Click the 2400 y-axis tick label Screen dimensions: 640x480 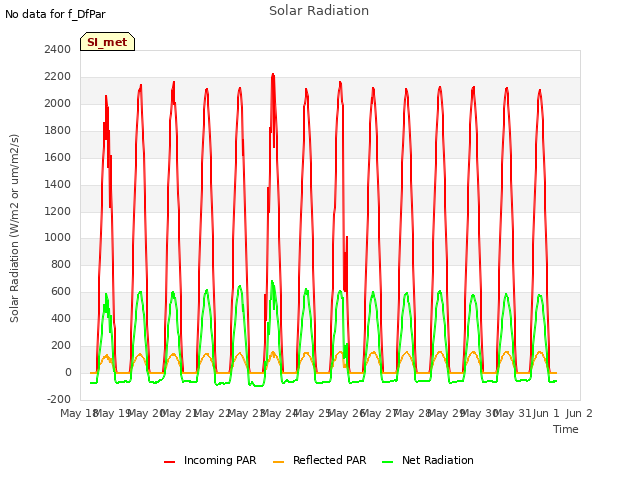pos(58,49)
